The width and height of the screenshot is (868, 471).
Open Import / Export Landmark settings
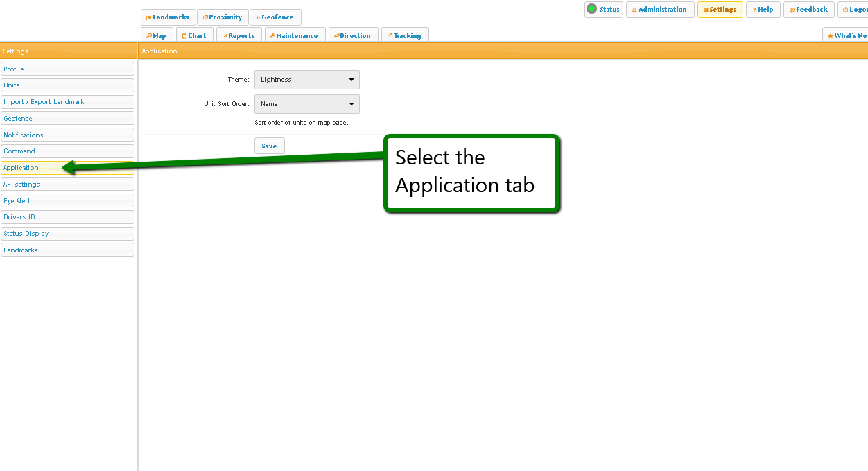[67, 102]
